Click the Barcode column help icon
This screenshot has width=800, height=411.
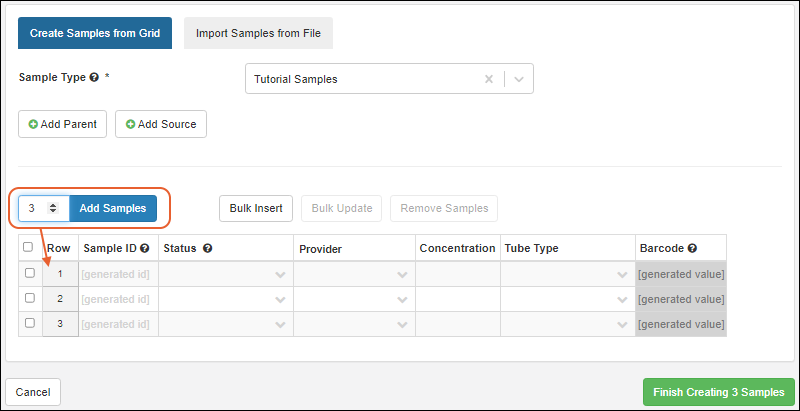point(692,248)
